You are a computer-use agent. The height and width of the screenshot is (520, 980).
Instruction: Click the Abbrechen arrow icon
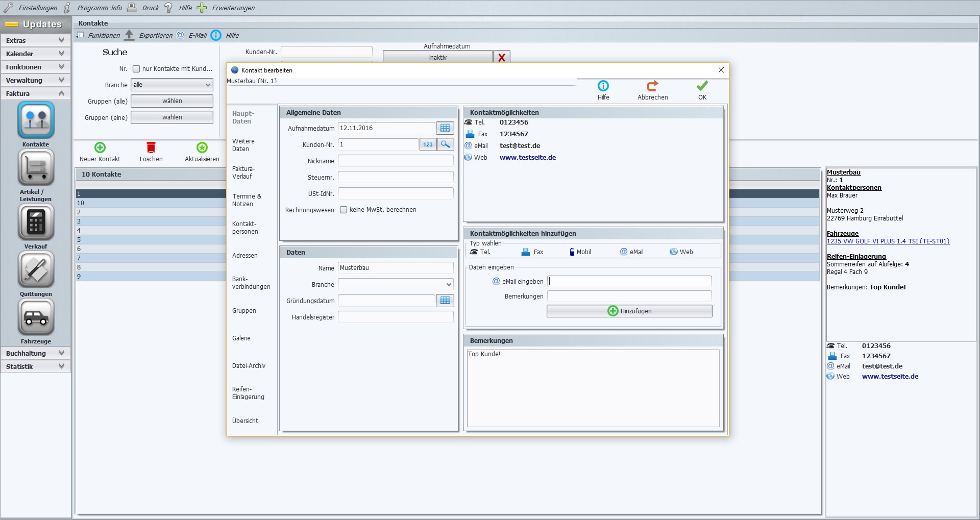coord(652,86)
